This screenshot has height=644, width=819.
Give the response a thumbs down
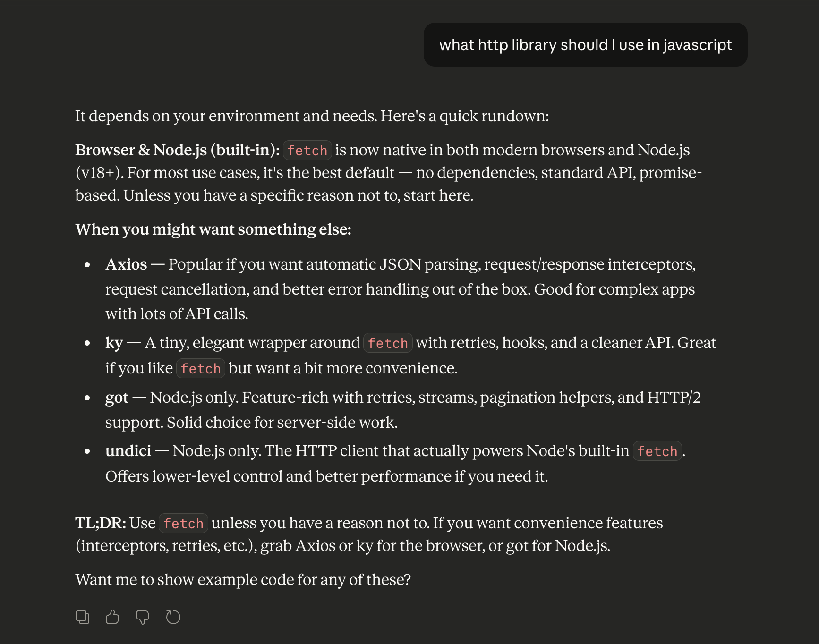pyautogui.click(x=143, y=617)
